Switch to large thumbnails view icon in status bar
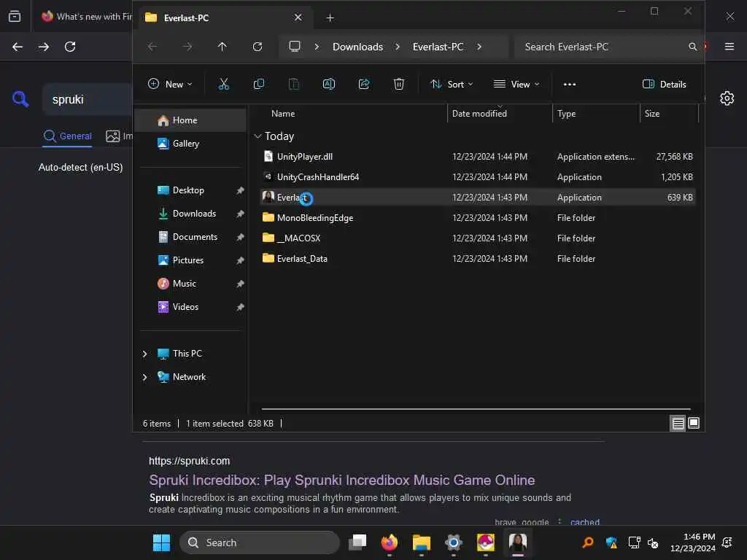 694,423
